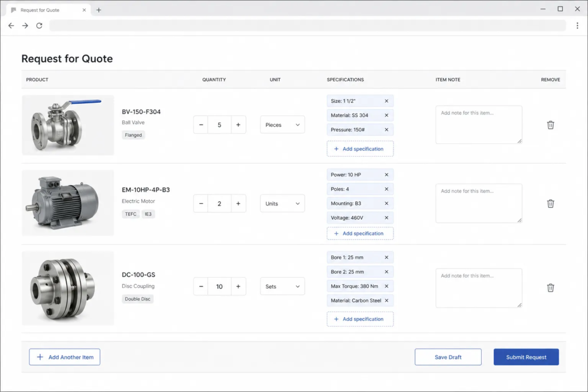Open the browser three-dot menu
This screenshot has width=588, height=392.
577,25
